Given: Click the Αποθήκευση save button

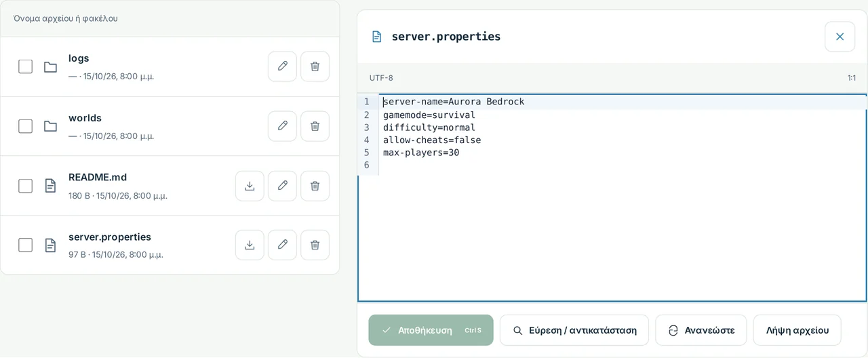Looking at the screenshot, I should 431,330.
